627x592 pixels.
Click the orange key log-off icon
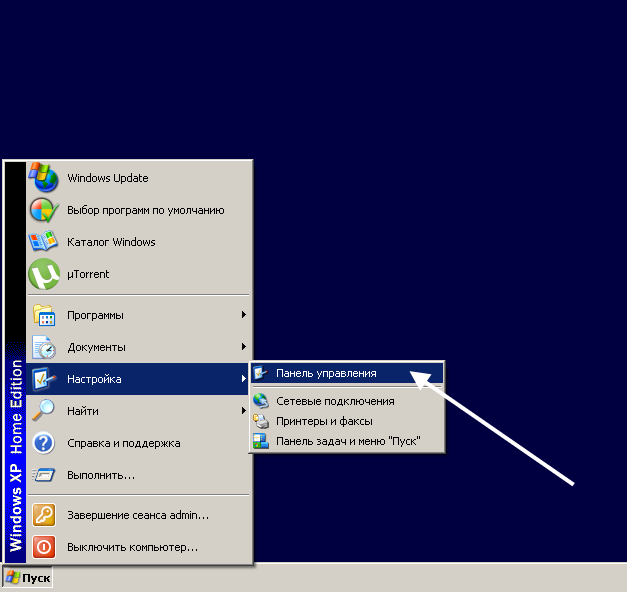click(x=44, y=515)
